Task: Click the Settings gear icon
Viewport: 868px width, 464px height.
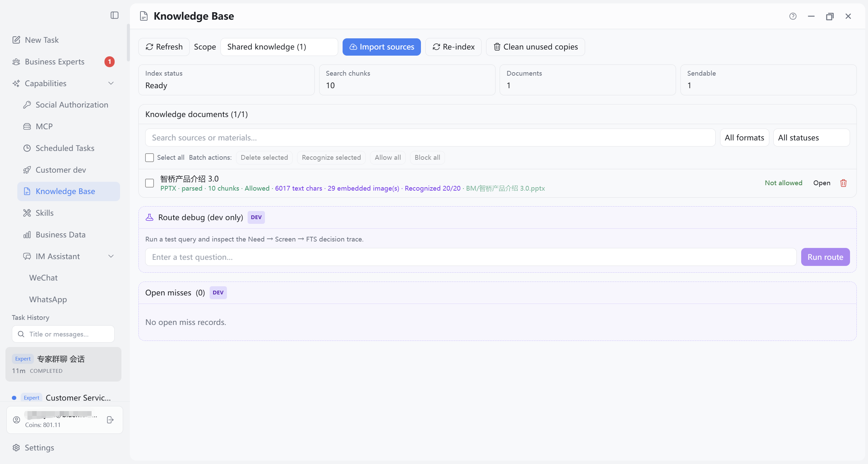Action: pos(16,448)
